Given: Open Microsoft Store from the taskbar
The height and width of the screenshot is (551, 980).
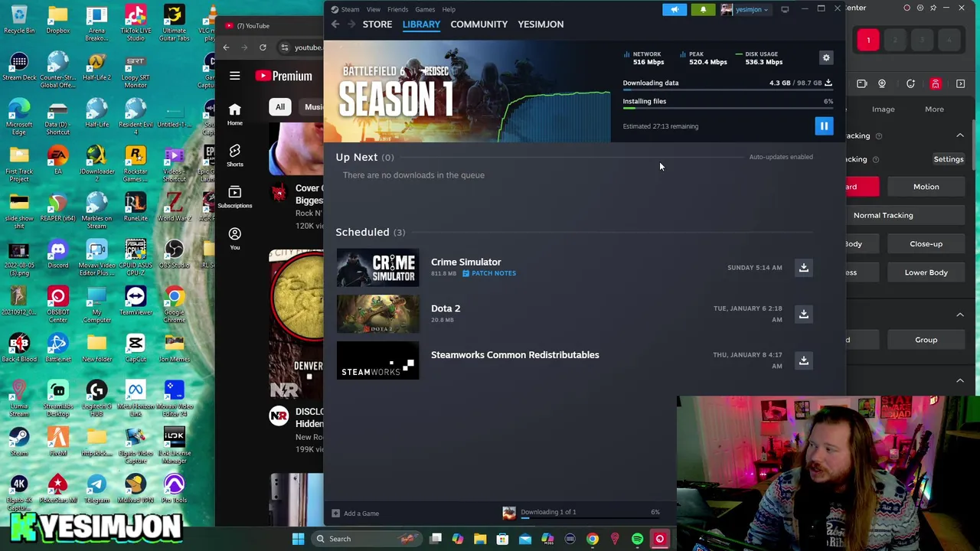Looking at the screenshot, I should tap(502, 539).
